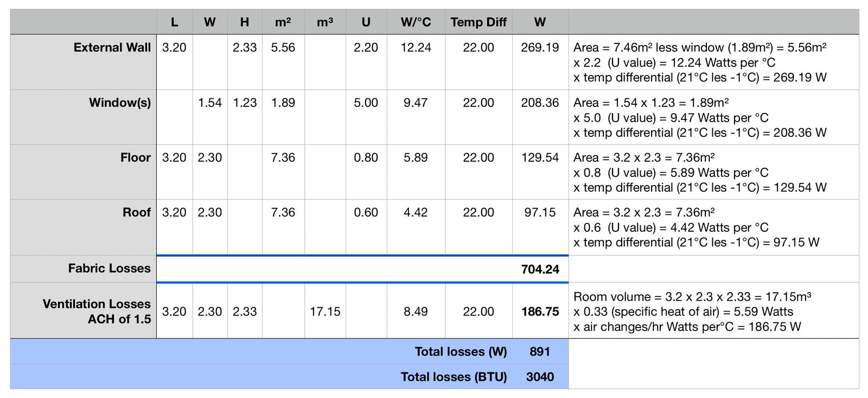Select the External Wall watts value 269.19
Viewport: 868px width, 398px height.
(540, 48)
